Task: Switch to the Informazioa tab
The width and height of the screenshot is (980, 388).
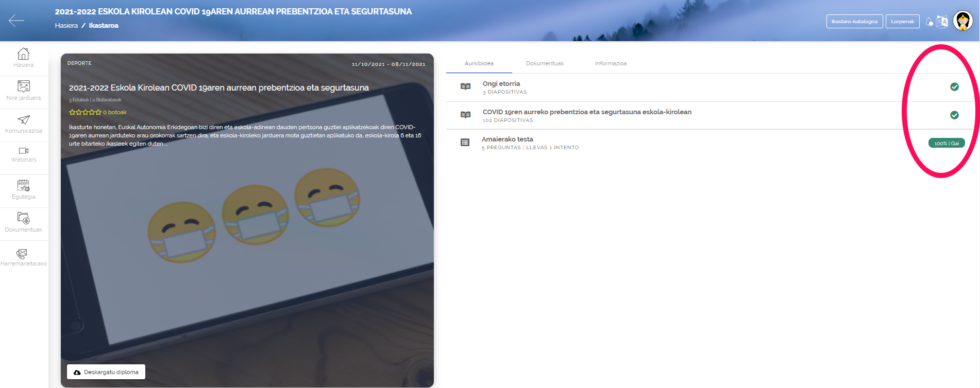Action: pos(611,64)
